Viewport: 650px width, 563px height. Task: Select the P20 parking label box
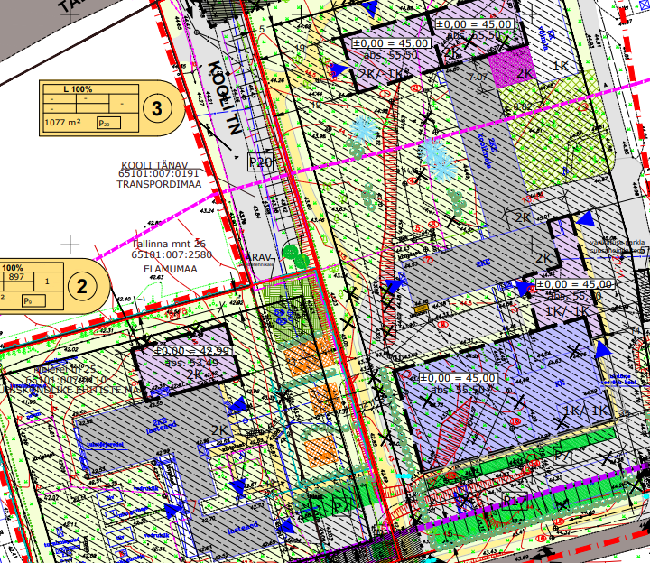(260, 163)
